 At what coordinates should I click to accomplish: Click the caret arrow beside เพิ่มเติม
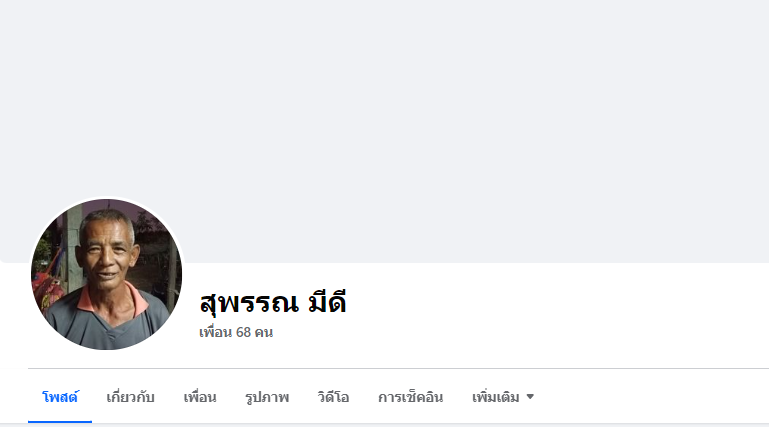[530, 397]
